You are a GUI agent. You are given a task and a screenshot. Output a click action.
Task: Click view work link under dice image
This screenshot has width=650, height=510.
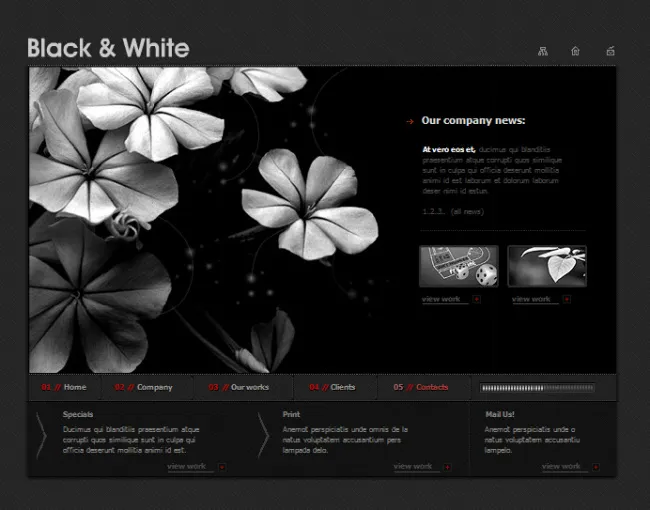441,299
